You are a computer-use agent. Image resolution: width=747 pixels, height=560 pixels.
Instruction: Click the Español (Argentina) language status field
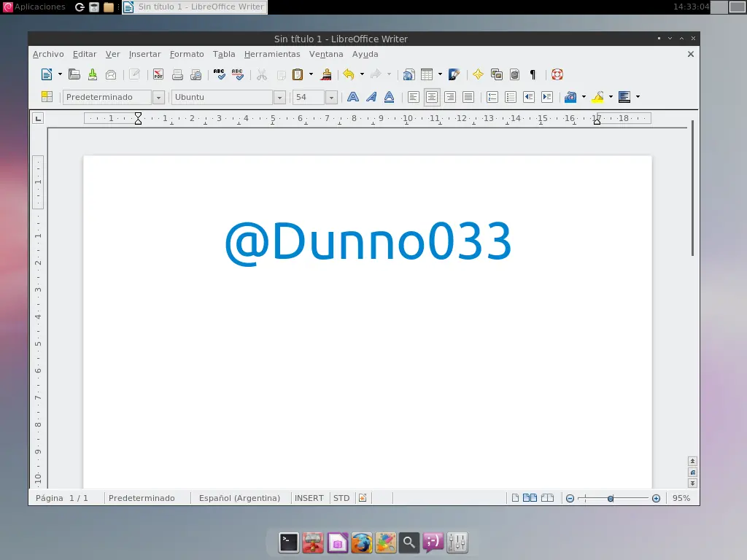click(x=239, y=498)
